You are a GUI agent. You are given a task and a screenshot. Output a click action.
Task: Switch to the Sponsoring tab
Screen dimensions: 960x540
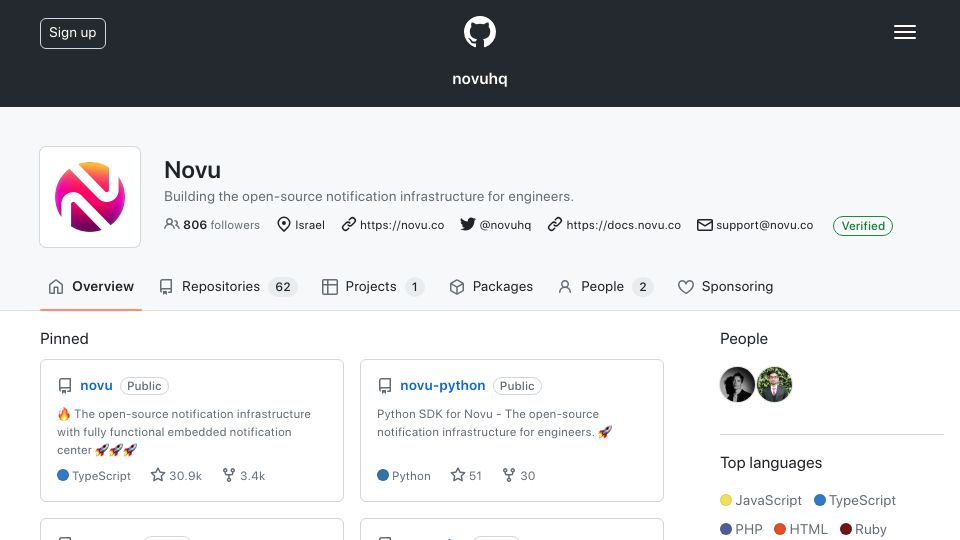[726, 287]
